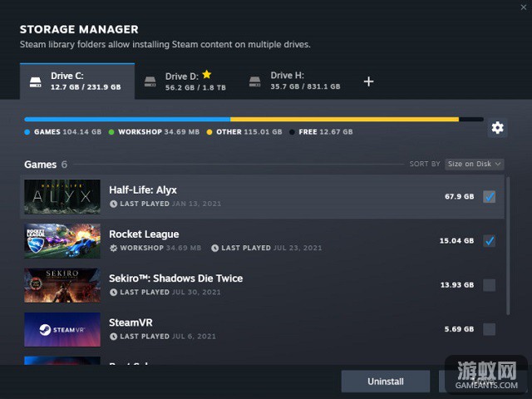Viewport: 532px width, 399px height.
Task: Click the Rocket League title
Action: point(144,234)
